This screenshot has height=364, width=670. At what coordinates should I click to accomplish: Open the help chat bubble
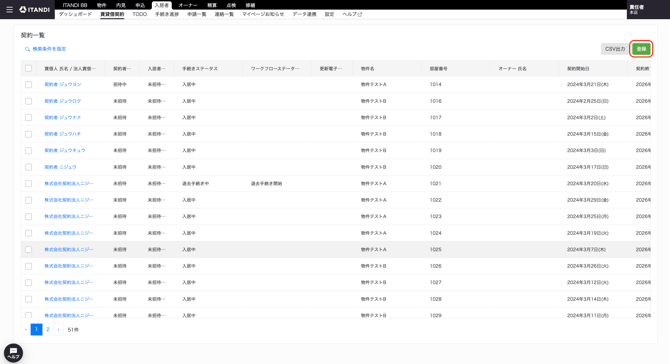pos(13,353)
